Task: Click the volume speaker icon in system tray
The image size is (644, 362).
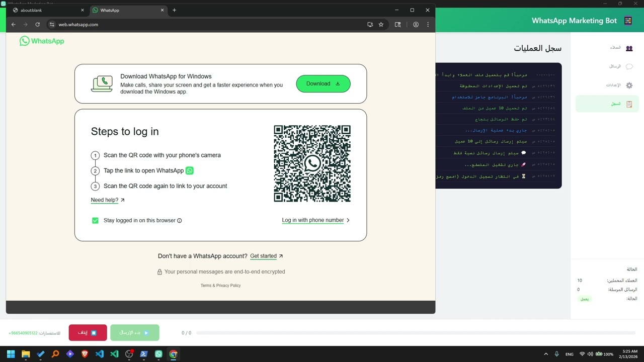Action: click(590, 354)
